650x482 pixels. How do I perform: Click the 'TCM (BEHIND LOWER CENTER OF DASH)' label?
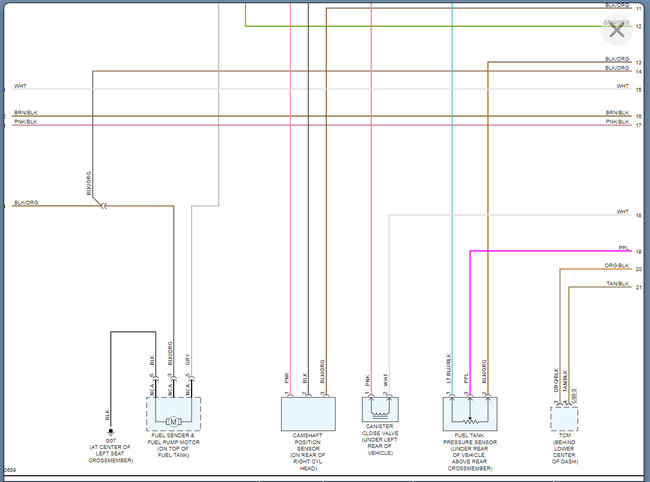point(564,448)
